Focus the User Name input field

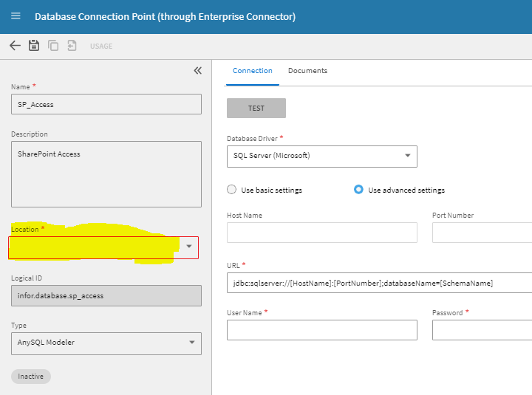(x=321, y=330)
